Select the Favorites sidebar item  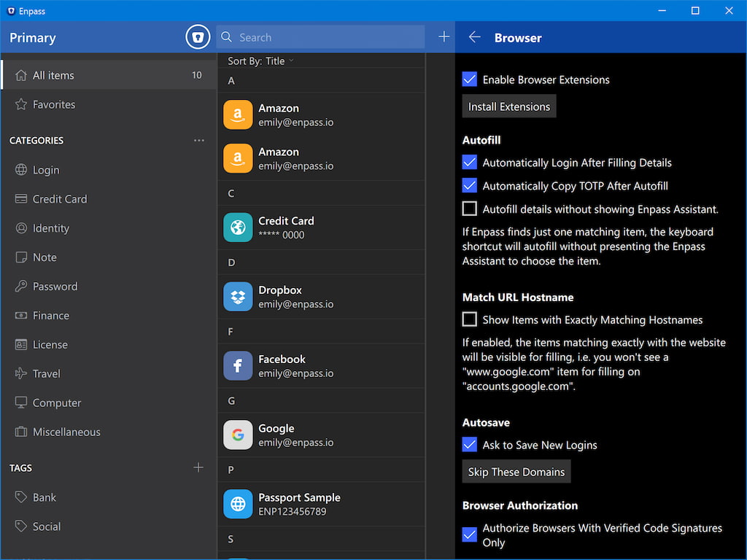(54, 104)
